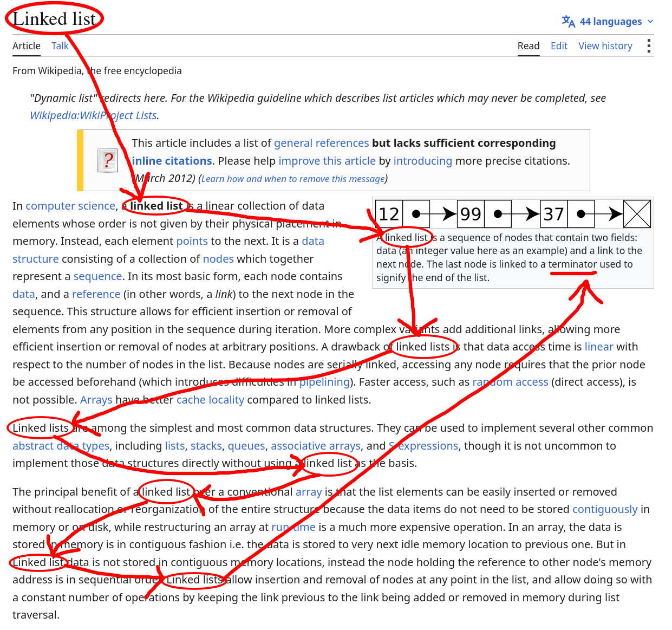Image resolution: width=672 pixels, height=630 pixels.
Task: Open the View history tab
Action: pyautogui.click(x=605, y=46)
